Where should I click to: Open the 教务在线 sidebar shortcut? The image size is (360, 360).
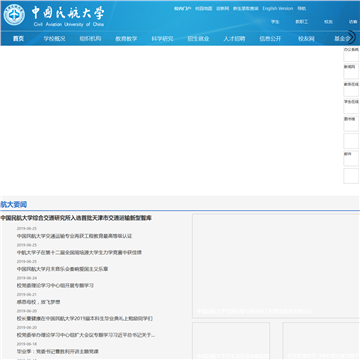[x=351, y=89]
